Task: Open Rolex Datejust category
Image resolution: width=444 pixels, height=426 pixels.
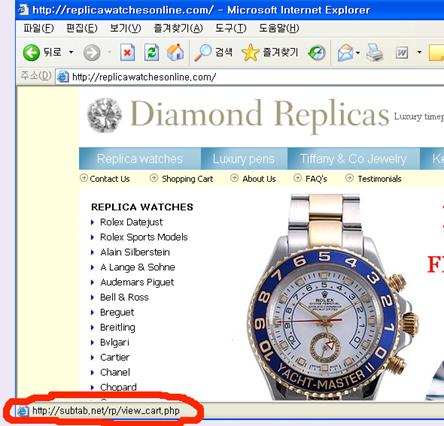Action: [131, 222]
